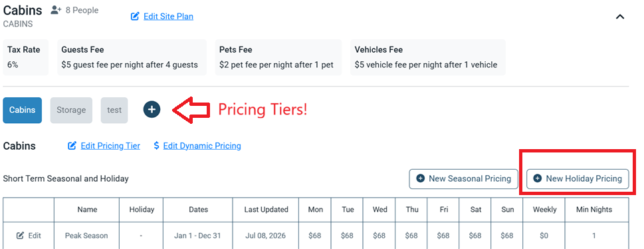Click the edit pencil icon in the Peak Season row
This screenshot has width=644, height=249.
(20, 236)
